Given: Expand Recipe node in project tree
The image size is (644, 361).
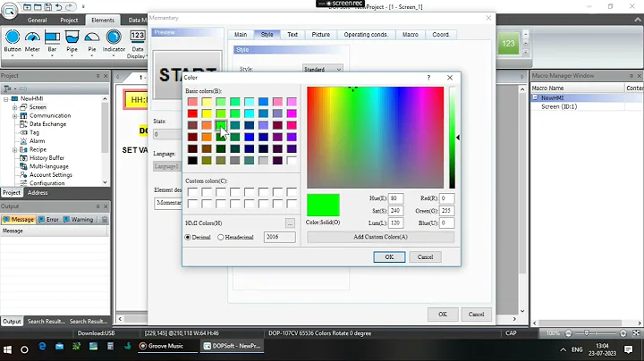Looking at the screenshot, I should tap(15, 150).
